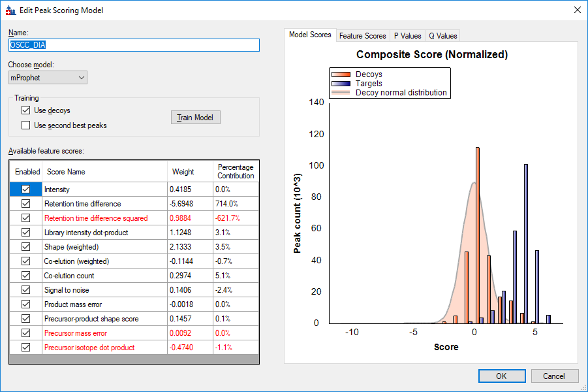The image size is (588, 392).
Task: Disable the Intensity feature score checkbox
Action: (26, 189)
